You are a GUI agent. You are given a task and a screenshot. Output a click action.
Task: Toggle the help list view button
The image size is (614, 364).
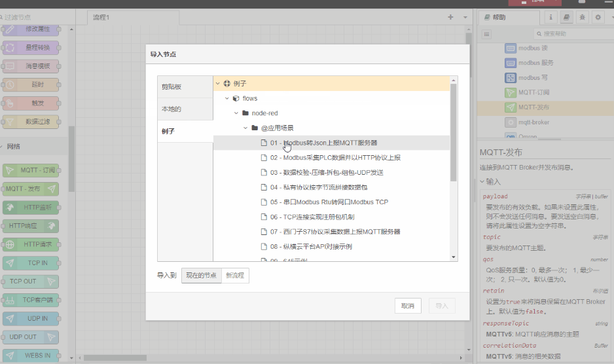coord(487,34)
